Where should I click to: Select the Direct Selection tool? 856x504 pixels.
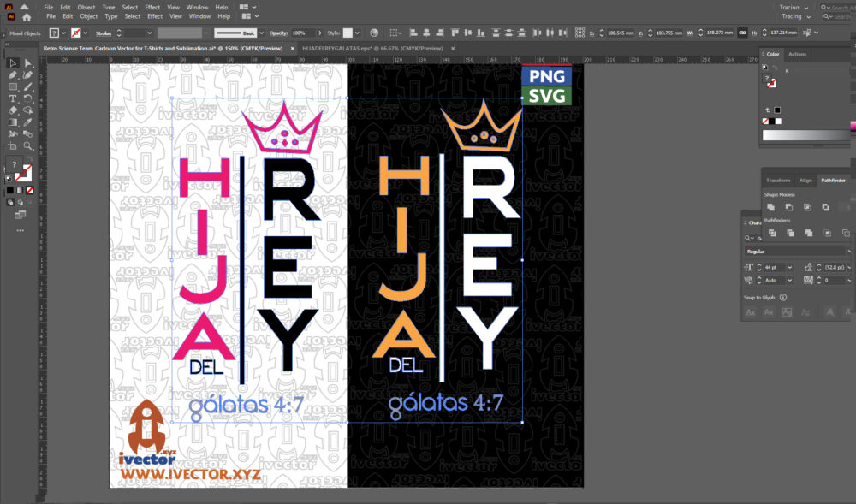click(28, 63)
